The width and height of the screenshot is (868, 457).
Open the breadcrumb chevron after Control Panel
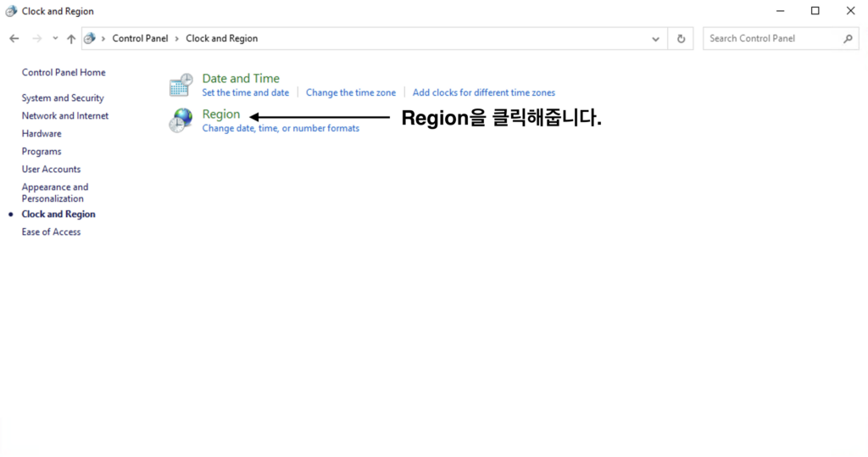click(x=177, y=39)
